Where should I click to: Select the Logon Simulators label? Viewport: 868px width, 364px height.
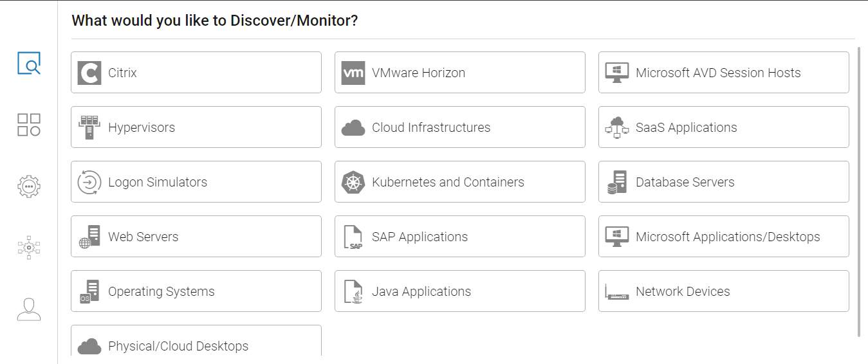coord(158,182)
